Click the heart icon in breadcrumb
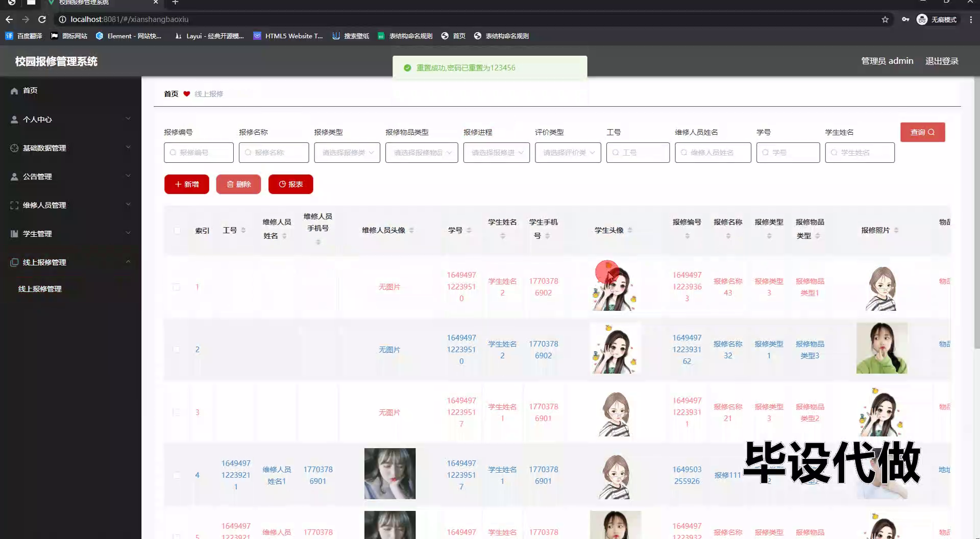Screen dimensions: 980x539 pos(187,94)
